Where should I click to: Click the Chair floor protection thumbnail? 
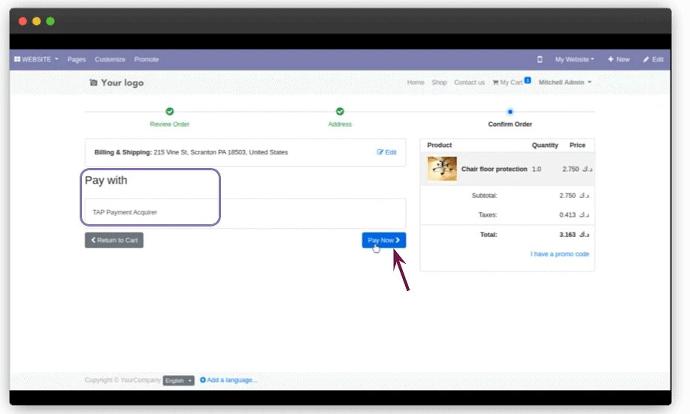click(x=442, y=169)
